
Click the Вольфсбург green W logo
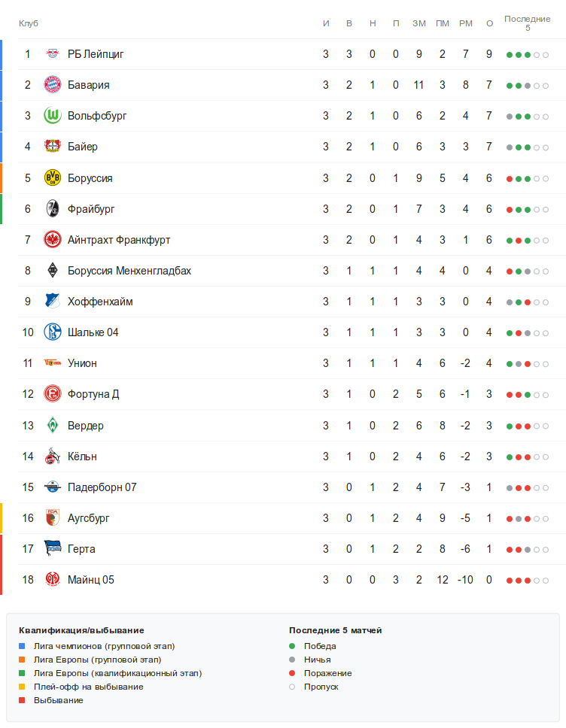pyautogui.click(x=52, y=116)
